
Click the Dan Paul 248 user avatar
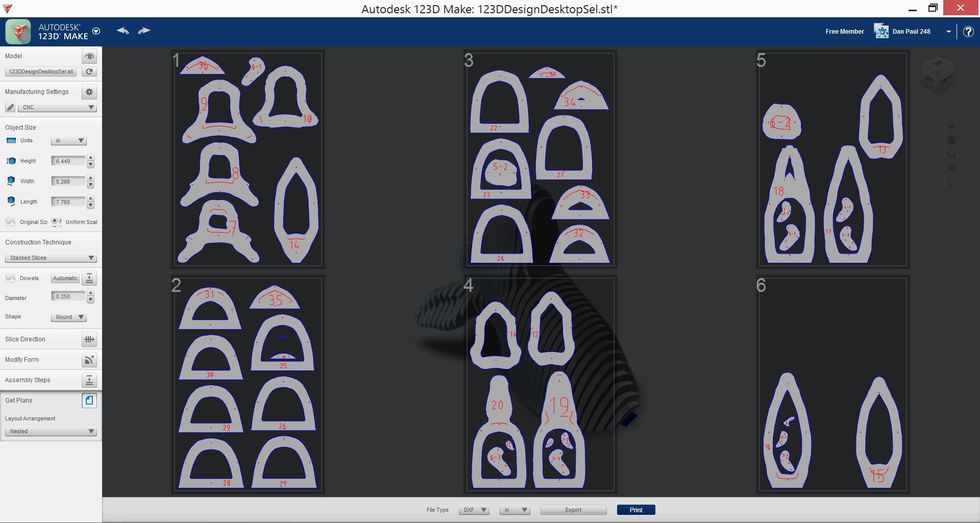click(x=881, y=31)
